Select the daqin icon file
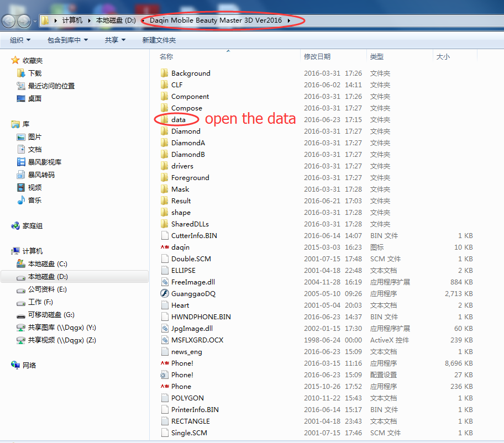504x443 pixels. pyautogui.click(x=180, y=247)
